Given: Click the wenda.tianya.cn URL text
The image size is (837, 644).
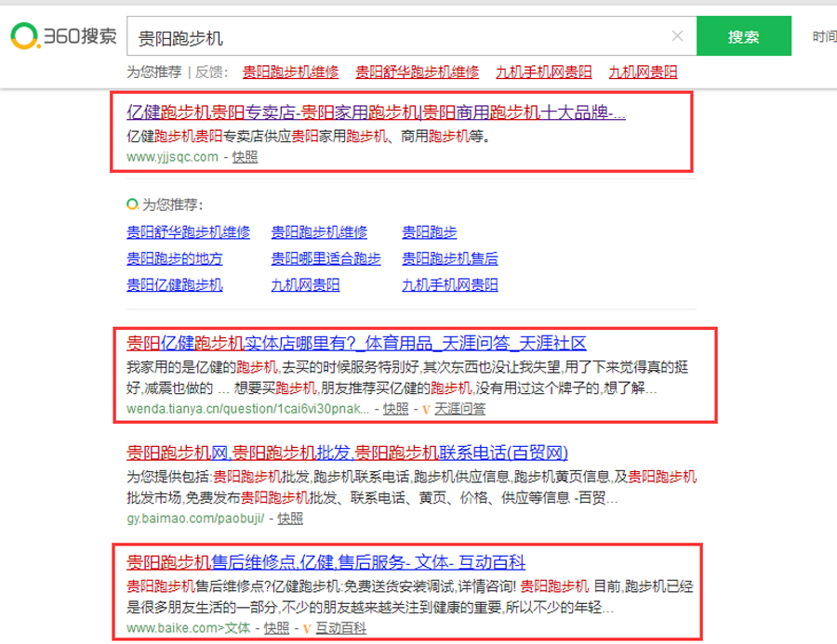Looking at the screenshot, I should coord(247,409).
